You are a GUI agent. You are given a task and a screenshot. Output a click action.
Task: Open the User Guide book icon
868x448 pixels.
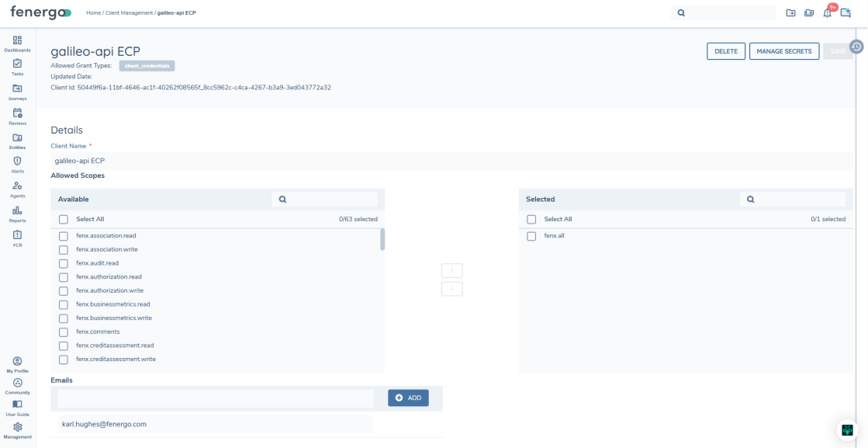point(17,405)
